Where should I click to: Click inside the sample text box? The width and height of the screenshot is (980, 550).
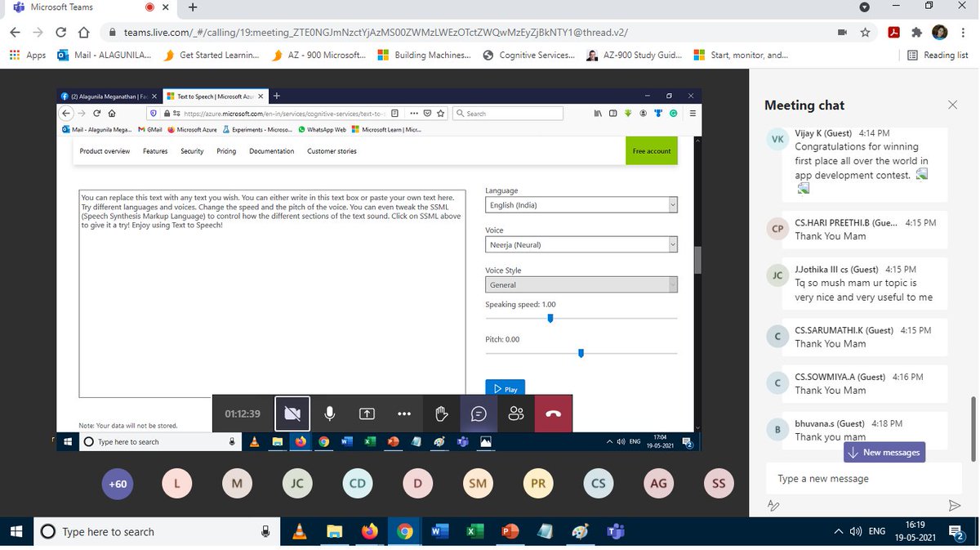tap(272, 293)
